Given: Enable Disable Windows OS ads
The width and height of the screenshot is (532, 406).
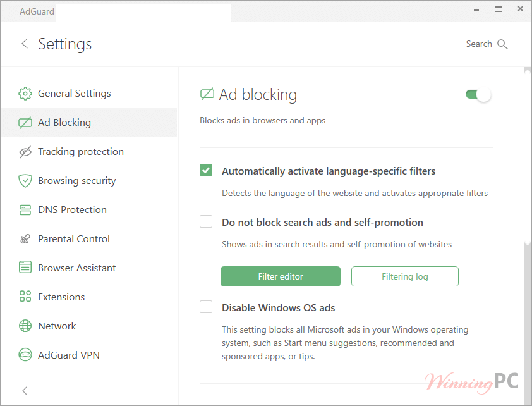Looking at the screenshot, I should point(206,307).
